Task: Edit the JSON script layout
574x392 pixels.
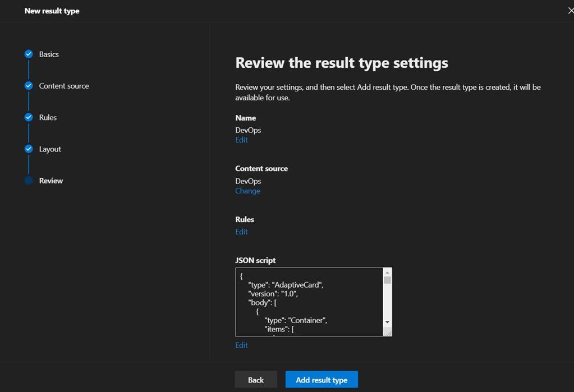Action: coord(241,345)
